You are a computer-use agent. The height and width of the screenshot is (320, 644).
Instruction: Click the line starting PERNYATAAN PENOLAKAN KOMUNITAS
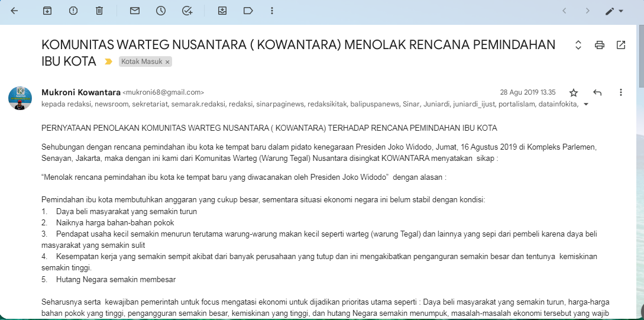[269, 128]
